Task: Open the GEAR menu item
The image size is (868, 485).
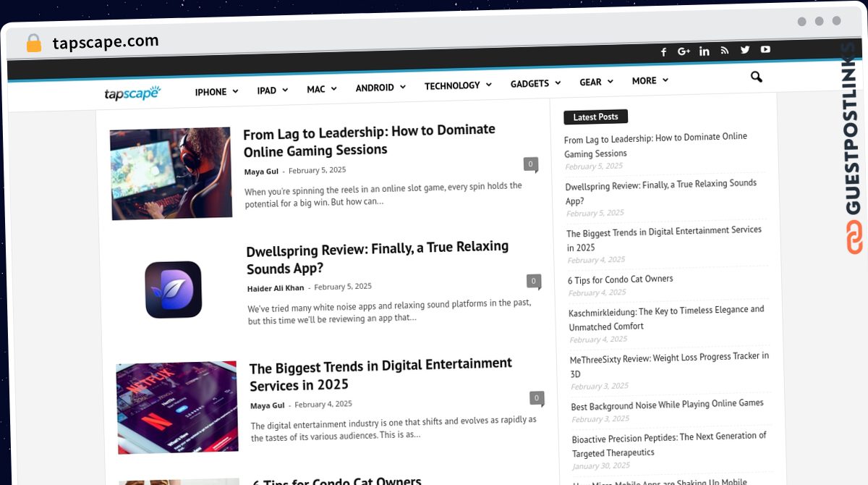Action: pos(590,83)
